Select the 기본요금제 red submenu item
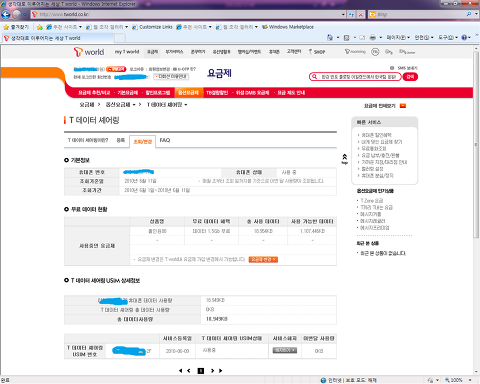The width and height of the screenshot is (480, 384). (128, 92)
